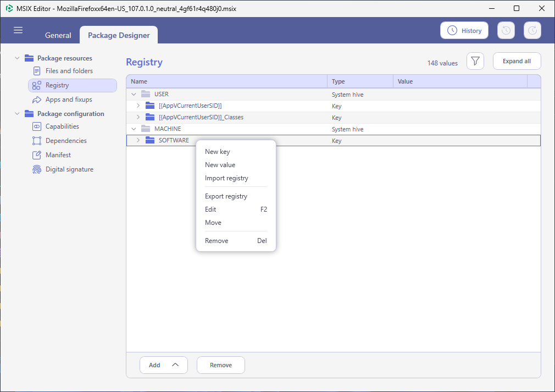Click the Registry sidebar icon
Screen dimensions: 555x392
(x=37, y=85)
